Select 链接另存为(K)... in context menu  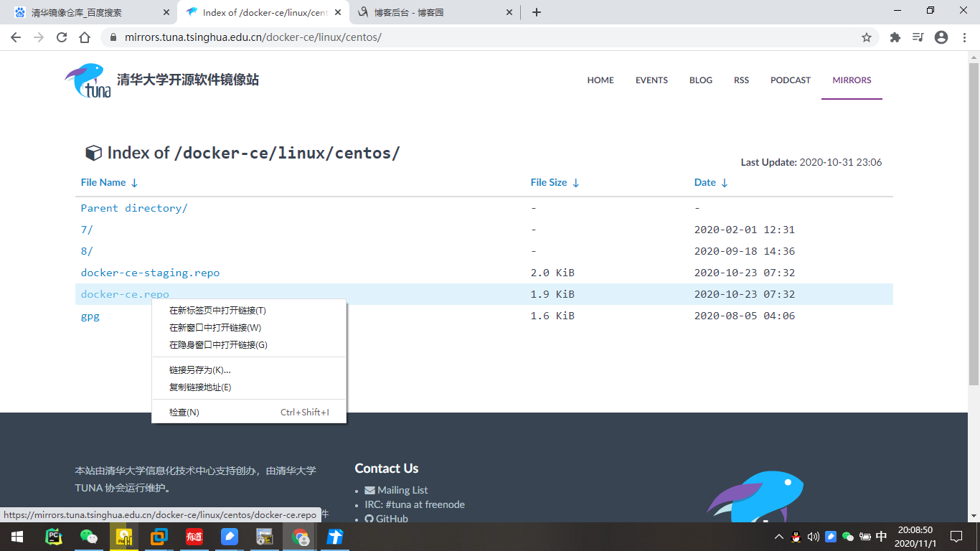[249, 370]
